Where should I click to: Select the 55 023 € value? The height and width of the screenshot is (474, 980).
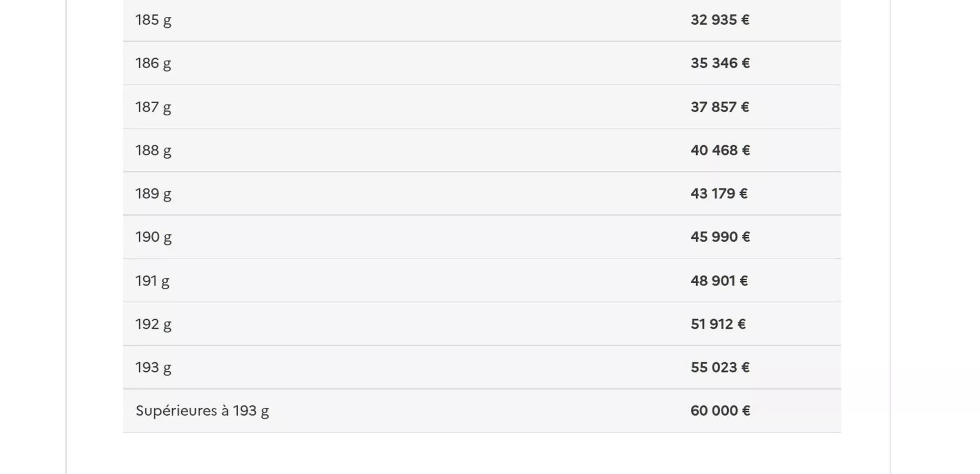pos(720,367)
